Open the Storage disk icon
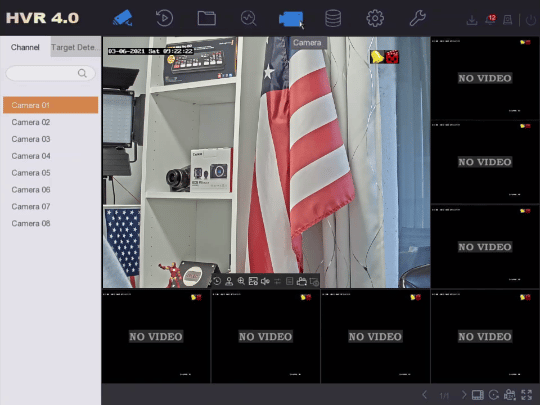 (333, 18)
